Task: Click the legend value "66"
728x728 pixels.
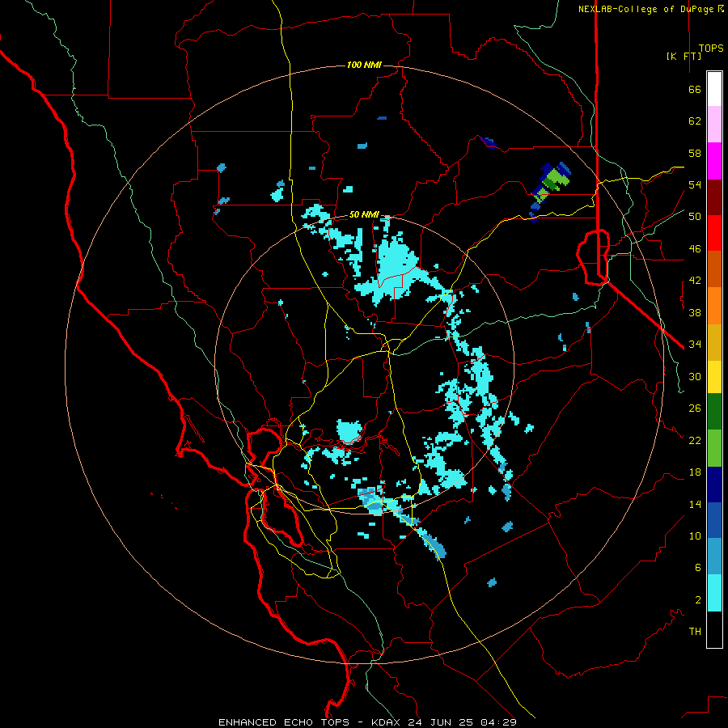Action: pyautogui.click(x=695, y=90)
